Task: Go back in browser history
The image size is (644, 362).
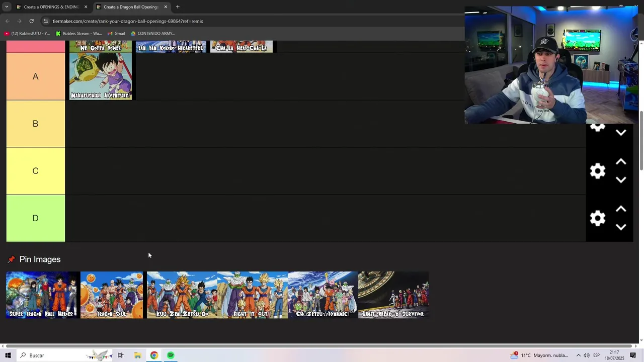Action: pos(7,21)
